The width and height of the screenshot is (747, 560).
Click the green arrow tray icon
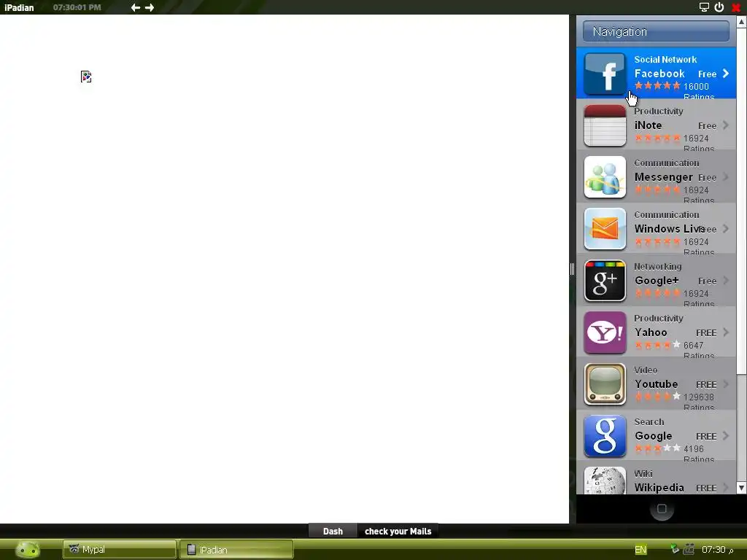(675, 550)
